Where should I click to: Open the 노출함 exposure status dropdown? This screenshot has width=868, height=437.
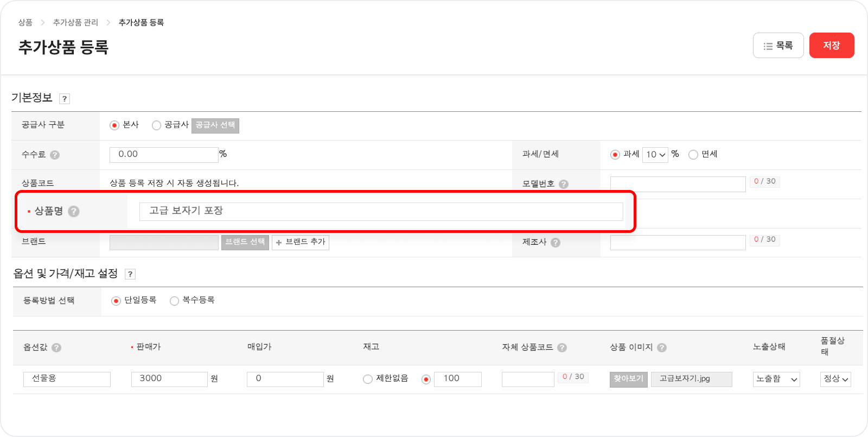(x=776, y=379)
